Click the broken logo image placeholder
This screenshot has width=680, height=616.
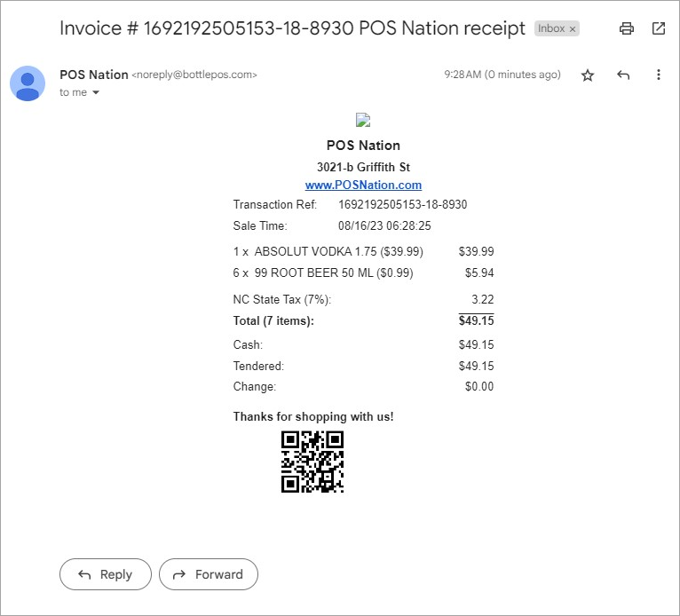click(x=363, y=120)
